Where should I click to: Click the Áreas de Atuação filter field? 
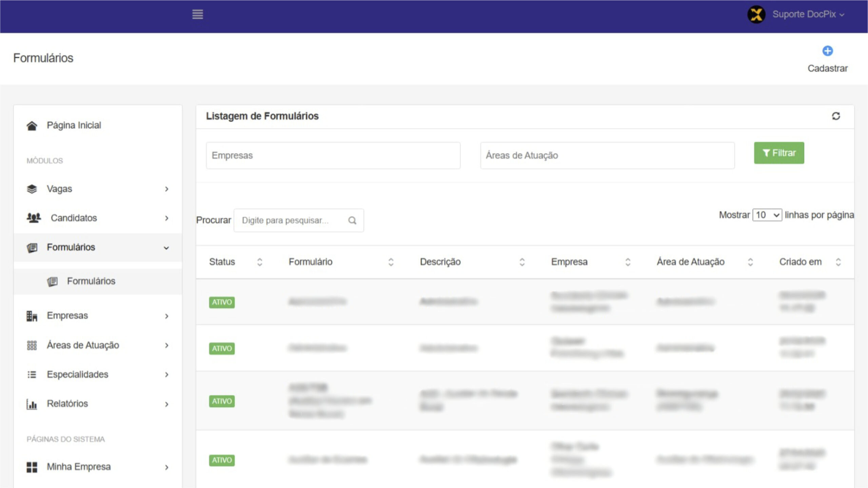(607, 156)
